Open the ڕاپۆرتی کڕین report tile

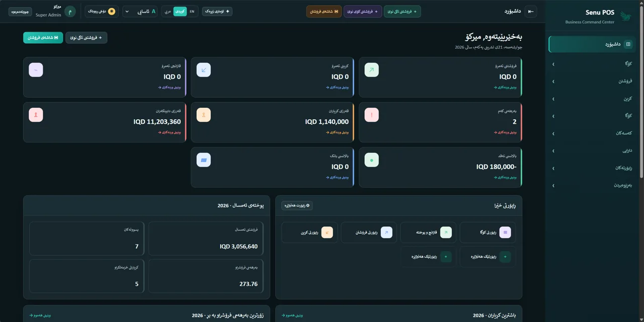[309, 232]
